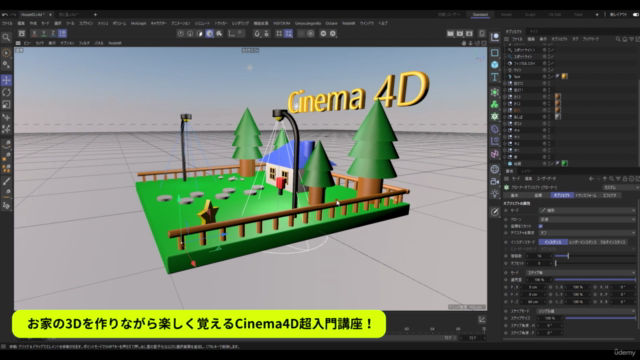Image resolution: width=640 pixels, height=360 pixels.
Task: Toggle the 新しいレイアウト switch at top right
Action: tap(636, 14)
